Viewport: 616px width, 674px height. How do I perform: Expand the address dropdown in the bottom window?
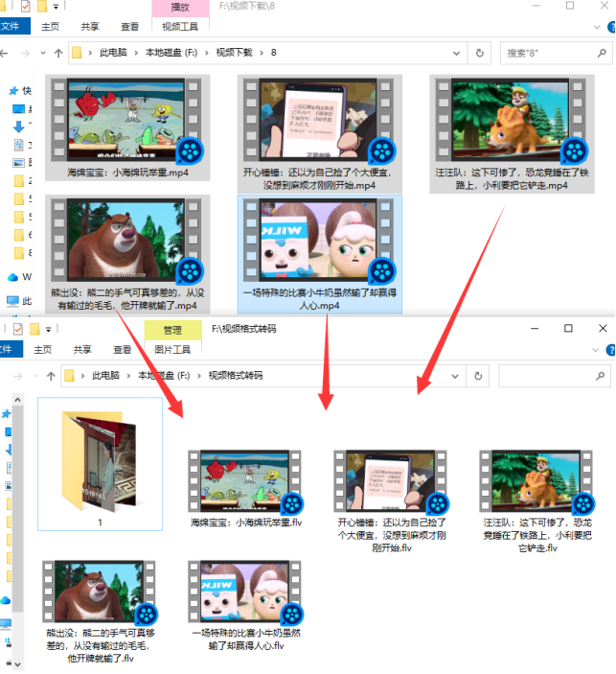[x=455, y=376]
